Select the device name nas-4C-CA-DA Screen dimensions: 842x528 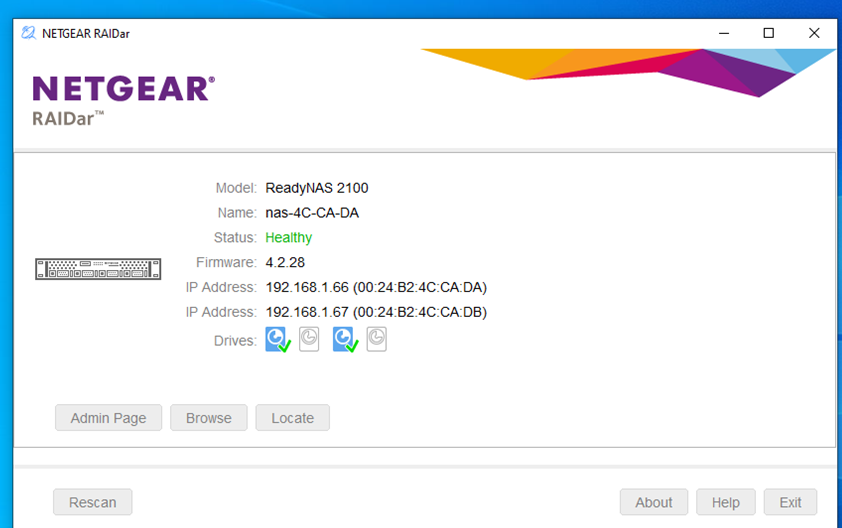[x=312, y=213]
